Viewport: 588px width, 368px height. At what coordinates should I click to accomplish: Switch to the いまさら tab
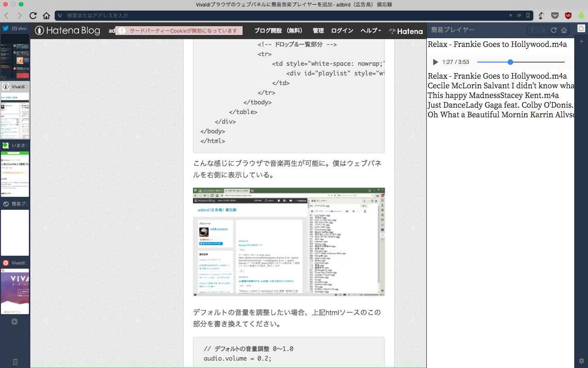pyautogui.click(x=15, y=169)
